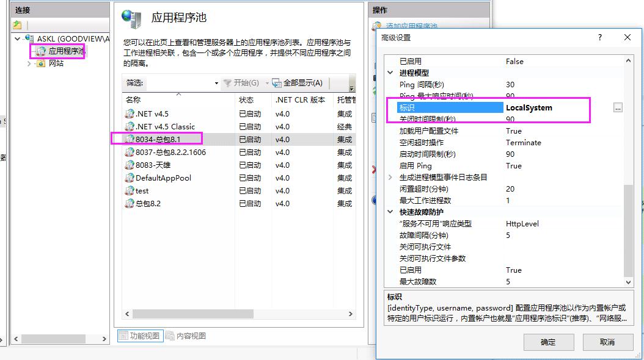Click the 网站 globe icon in the tree

[x=42, y=63]
